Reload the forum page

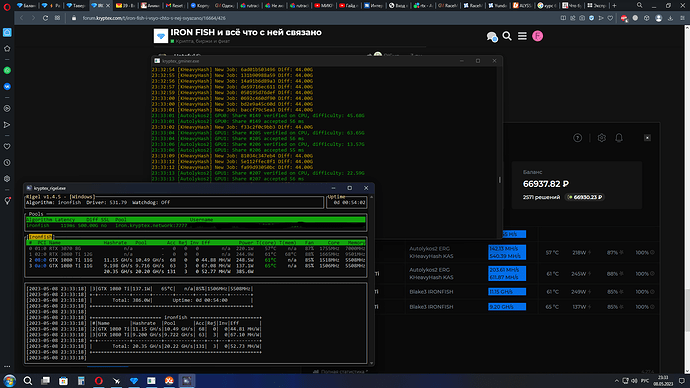coord(45,18)
